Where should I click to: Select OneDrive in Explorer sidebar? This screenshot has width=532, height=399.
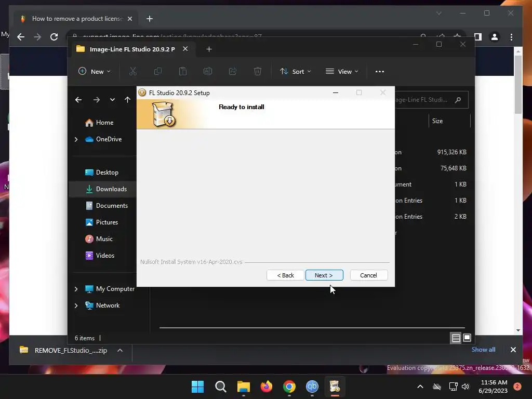tap(102, 139)
